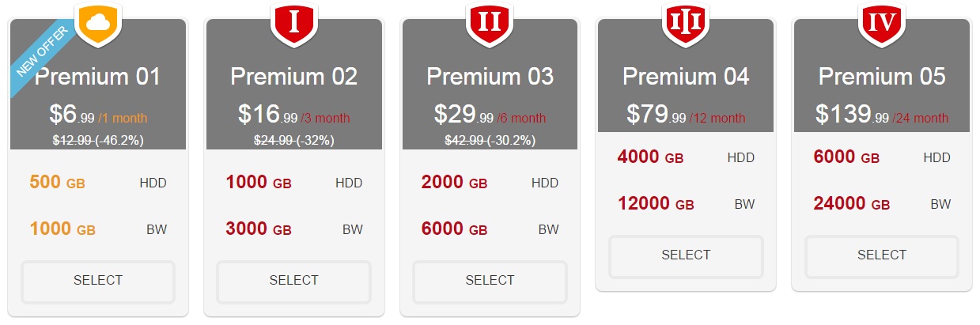Click the Premium 01 plan title
Viewport: 980px width, 325px height.
pyautogui.click(x=98, y=77)
